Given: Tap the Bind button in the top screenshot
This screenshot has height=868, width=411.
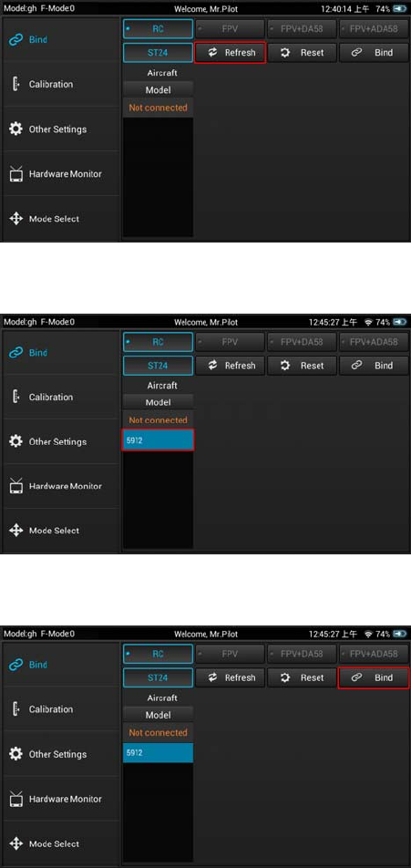Looking at the screenshot, I should (374, 53).
